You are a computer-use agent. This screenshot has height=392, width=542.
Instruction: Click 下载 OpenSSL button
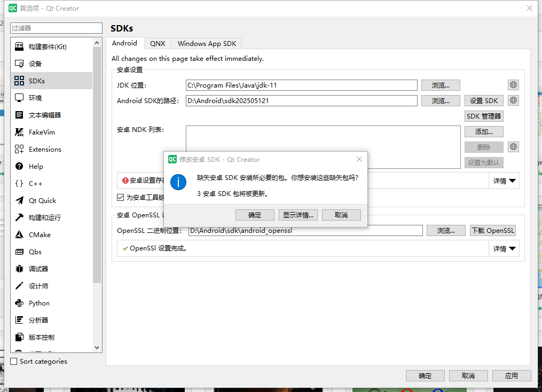click(x=493, y=231)
